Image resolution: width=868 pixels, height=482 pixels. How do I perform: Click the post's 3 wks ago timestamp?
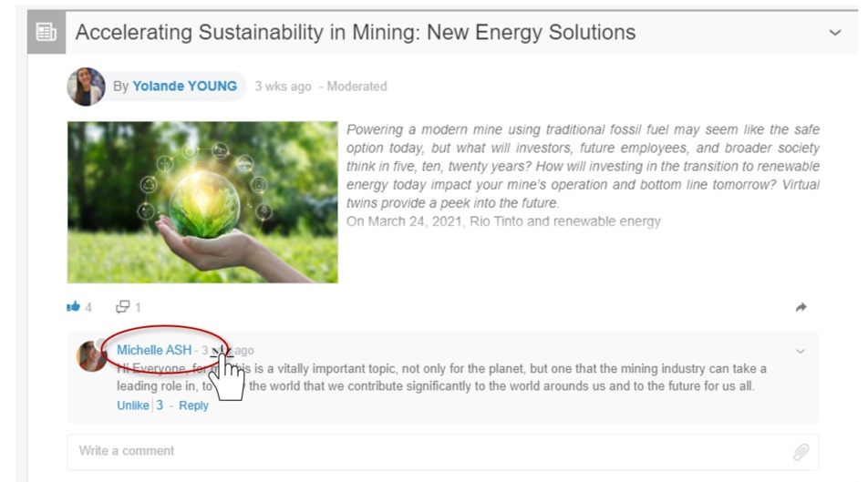(x=283, y=87)
